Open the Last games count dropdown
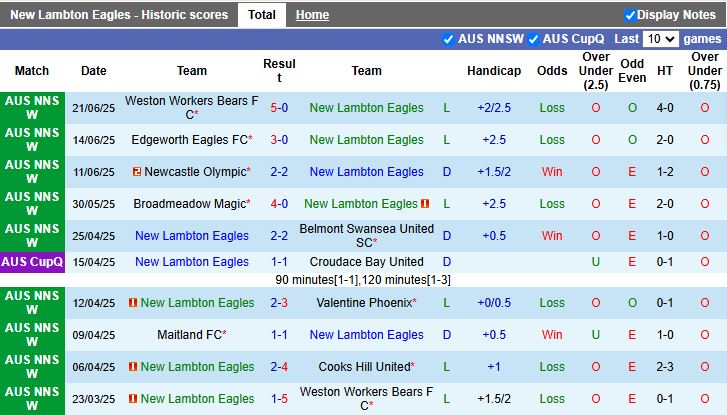This screenshot has height=415, width=727. click(x=661, y=39)
